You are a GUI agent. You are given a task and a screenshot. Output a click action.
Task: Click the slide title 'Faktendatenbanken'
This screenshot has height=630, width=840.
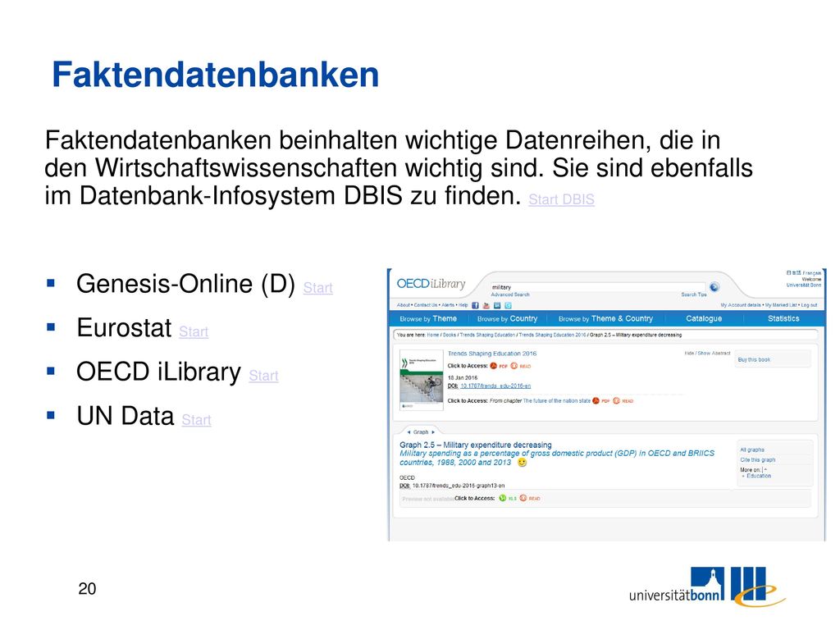tap(216, 75)
